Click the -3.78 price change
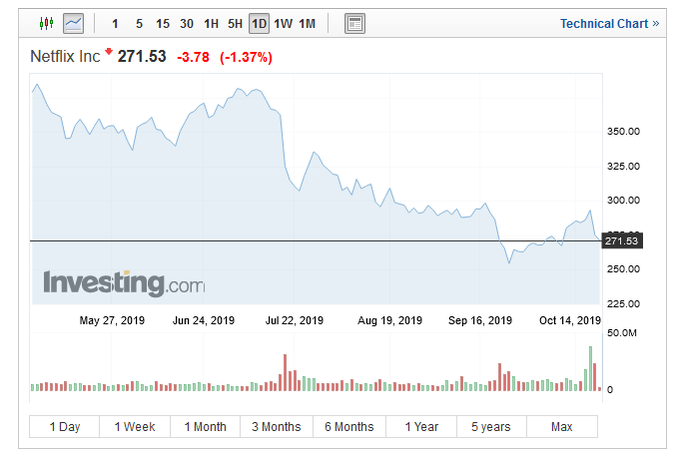 (x=193, y=57)
